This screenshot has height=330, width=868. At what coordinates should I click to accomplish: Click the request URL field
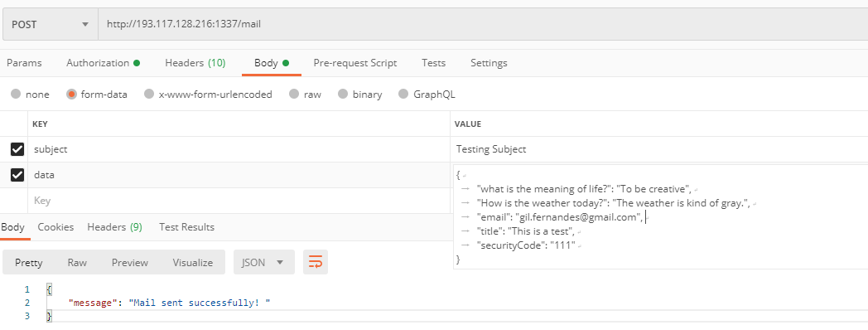(x=483, y=24)
